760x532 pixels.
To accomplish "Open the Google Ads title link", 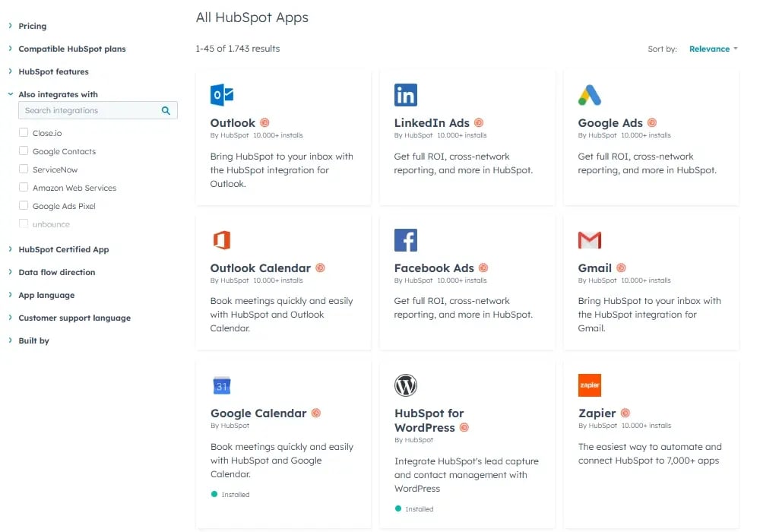I will pos(610,123).
